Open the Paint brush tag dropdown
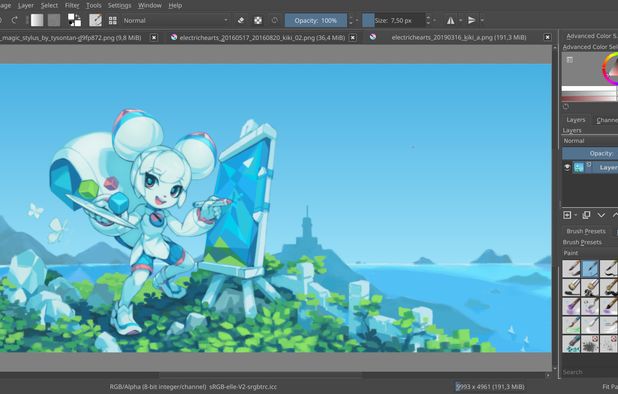The width and height of the screenshot is (618, 394). tap(590, 253)
